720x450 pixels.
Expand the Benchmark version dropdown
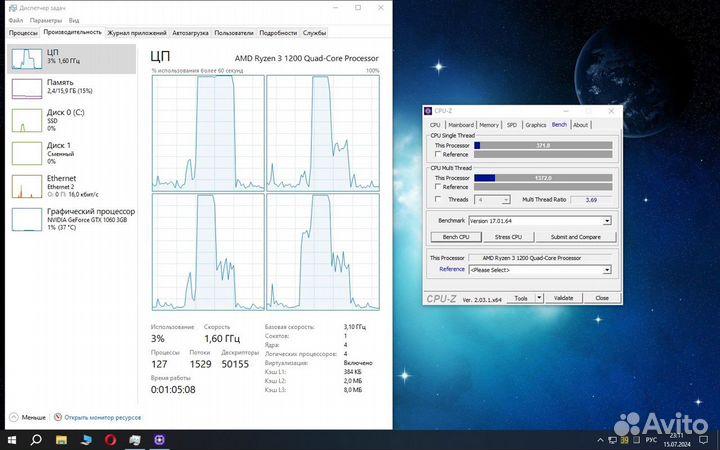pyautogui.click(x=605, y=219)
